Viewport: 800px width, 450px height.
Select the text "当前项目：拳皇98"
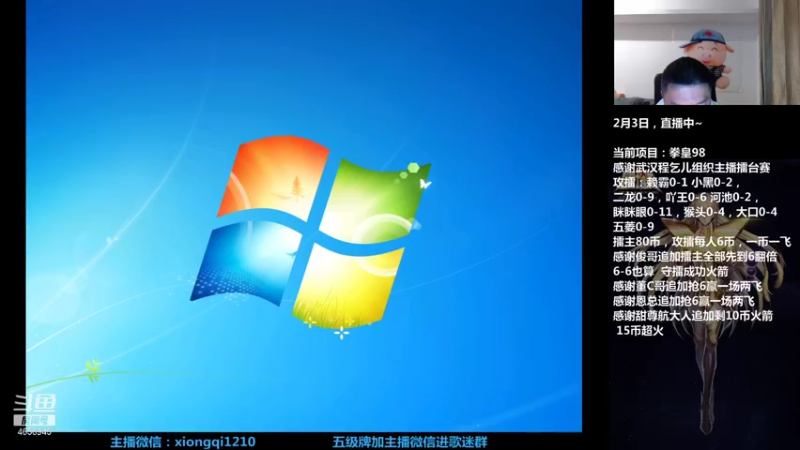pos(659,153)
